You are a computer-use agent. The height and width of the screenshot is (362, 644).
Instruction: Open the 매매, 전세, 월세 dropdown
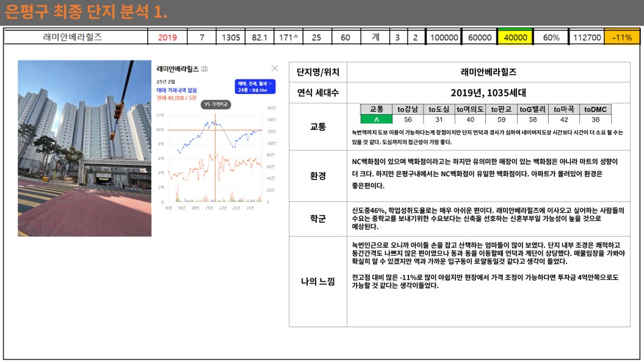pyautogui.click(x=255, y=86)
